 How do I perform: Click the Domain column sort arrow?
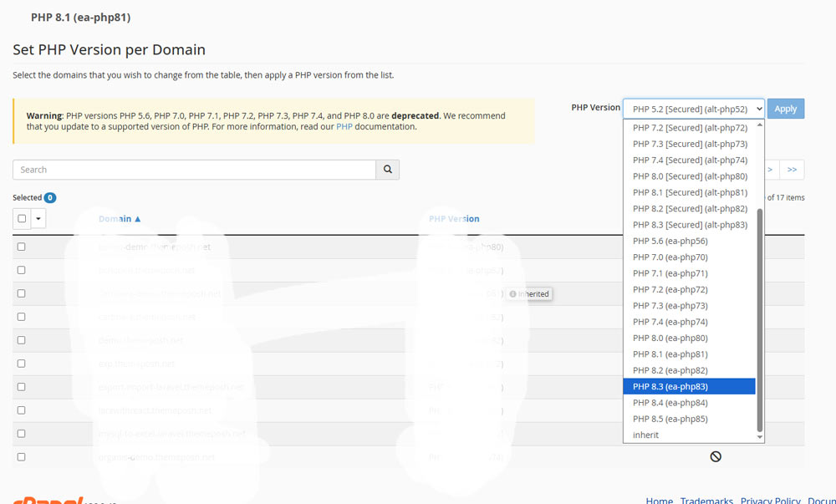point(137,219)
